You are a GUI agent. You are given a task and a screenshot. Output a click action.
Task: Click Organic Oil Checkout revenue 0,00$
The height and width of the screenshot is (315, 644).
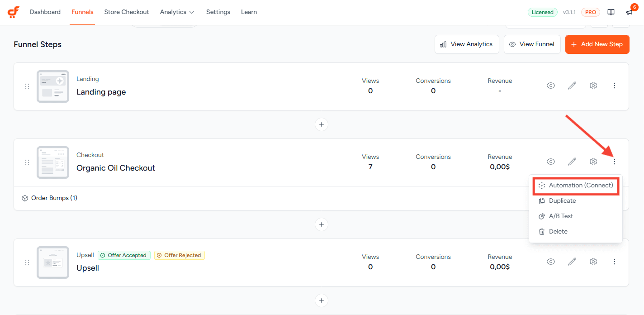[500, 167]
